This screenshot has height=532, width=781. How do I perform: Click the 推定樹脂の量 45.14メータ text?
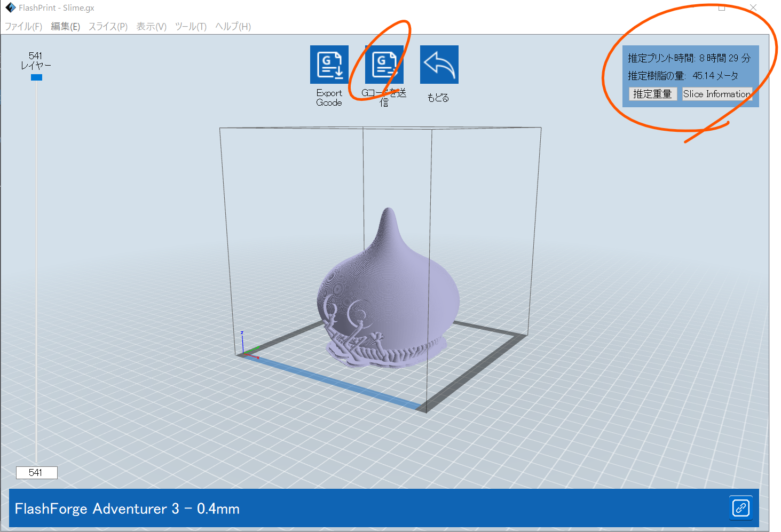683,76
